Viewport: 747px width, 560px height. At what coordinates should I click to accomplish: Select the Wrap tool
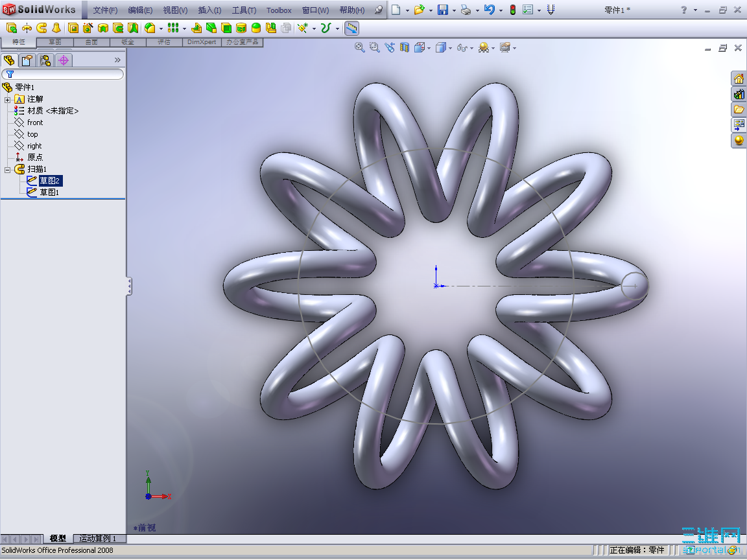(241, 28)
